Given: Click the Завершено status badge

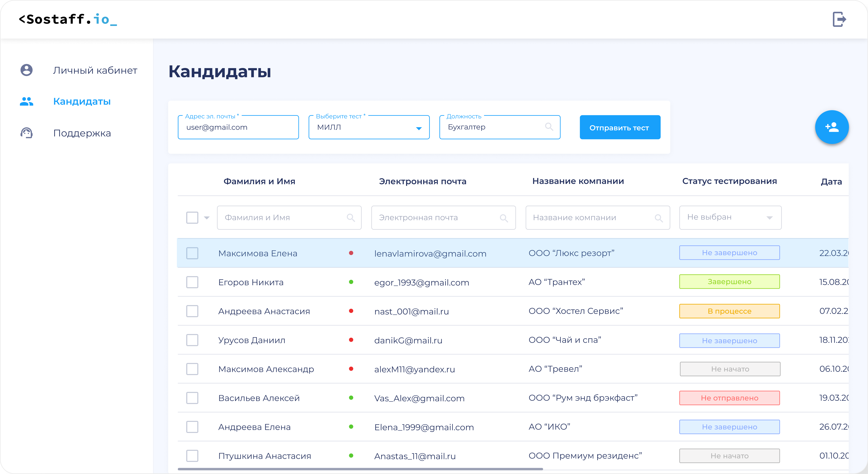Looking at the screenshot, I should coord(729,282).
